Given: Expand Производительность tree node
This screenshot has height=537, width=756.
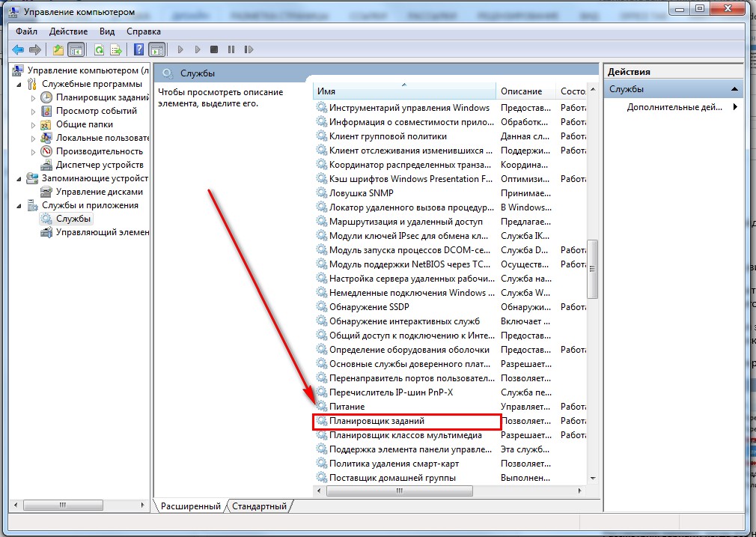Looking at the screenshot, I should [33, 152].
